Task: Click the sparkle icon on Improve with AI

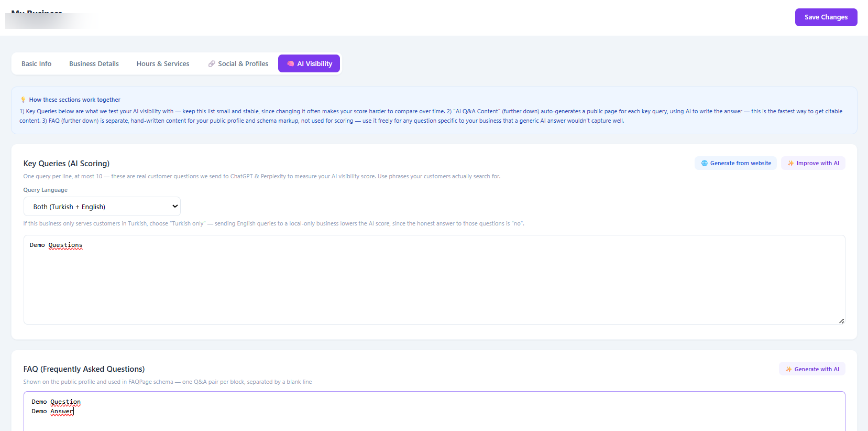Action: (x=791, y=163)
